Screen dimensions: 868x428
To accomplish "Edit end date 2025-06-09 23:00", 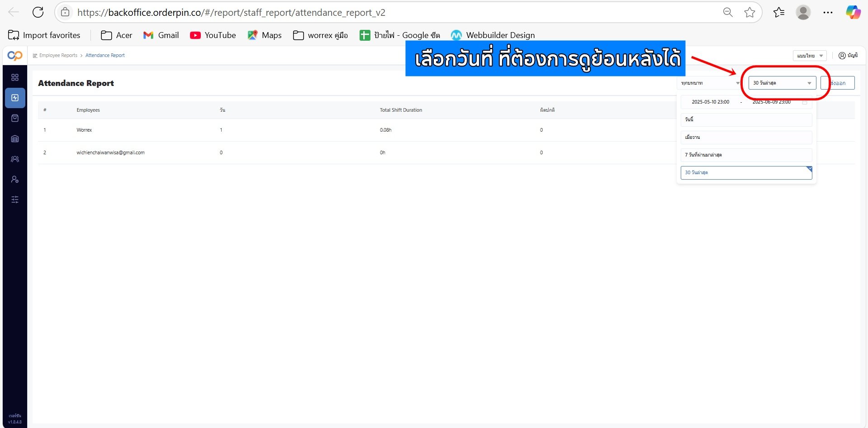I will click(x=771, y=102).
